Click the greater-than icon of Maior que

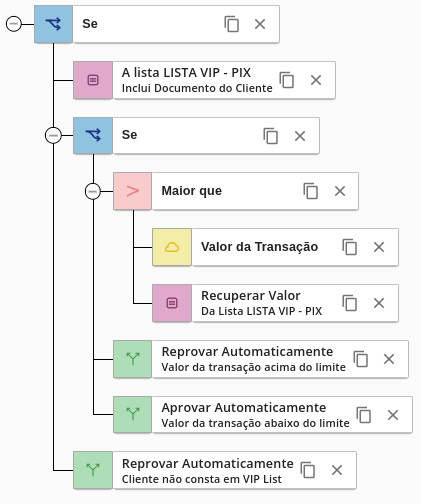pyautogui.click(x=132, y=191)
